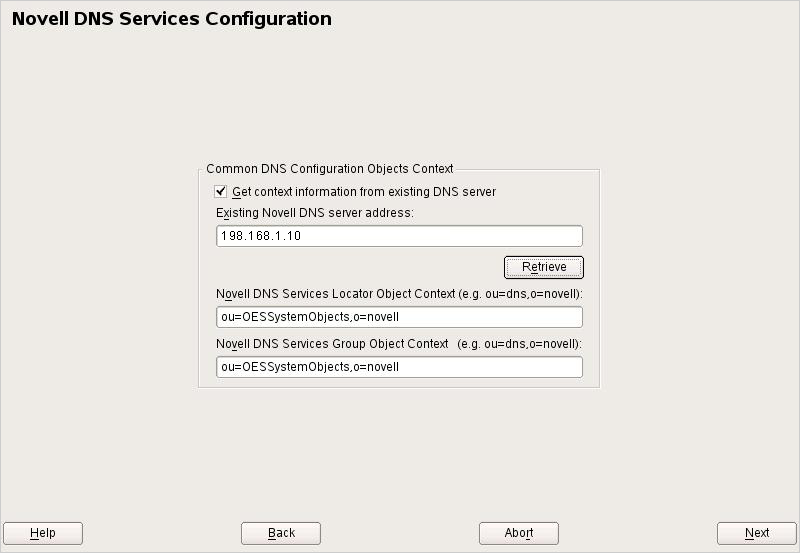Click the Existing Novell DNS server address field
The image size is (800, 553).
click(399, 236)
